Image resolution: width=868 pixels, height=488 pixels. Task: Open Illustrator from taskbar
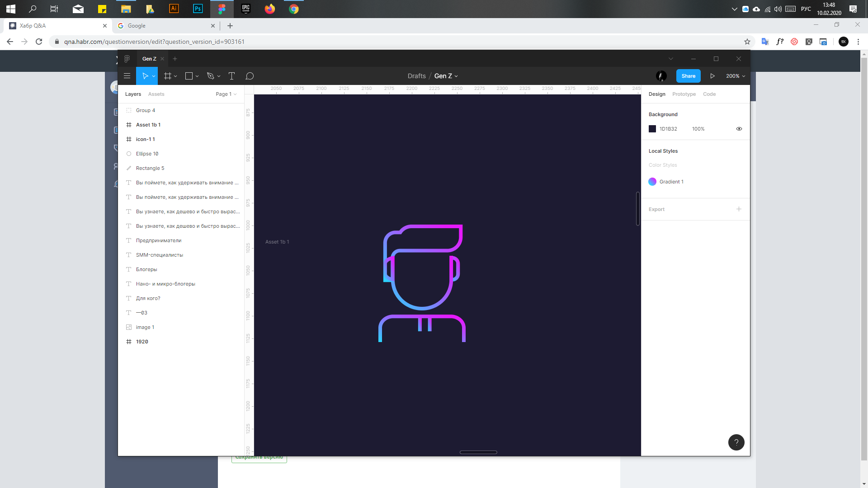click(174, 9)
